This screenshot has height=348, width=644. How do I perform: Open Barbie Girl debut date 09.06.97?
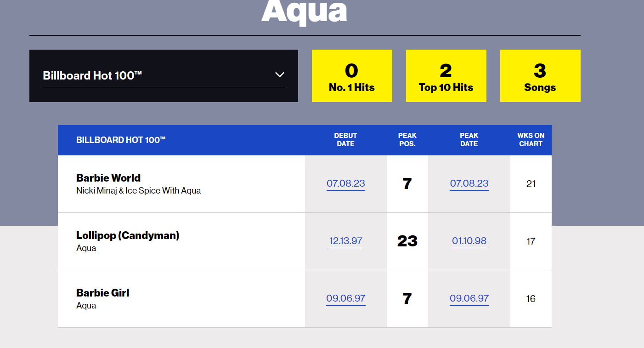coord(346,298)
